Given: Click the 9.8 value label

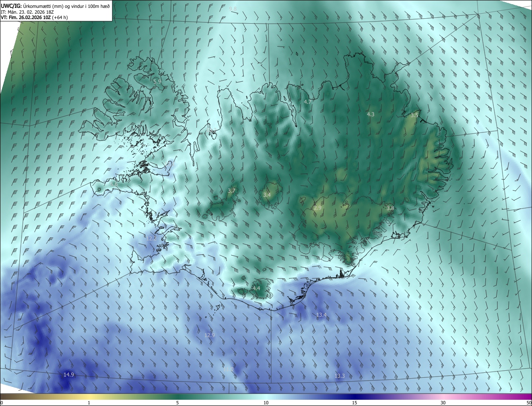Looking at the screenshot, I should [233, 9].
